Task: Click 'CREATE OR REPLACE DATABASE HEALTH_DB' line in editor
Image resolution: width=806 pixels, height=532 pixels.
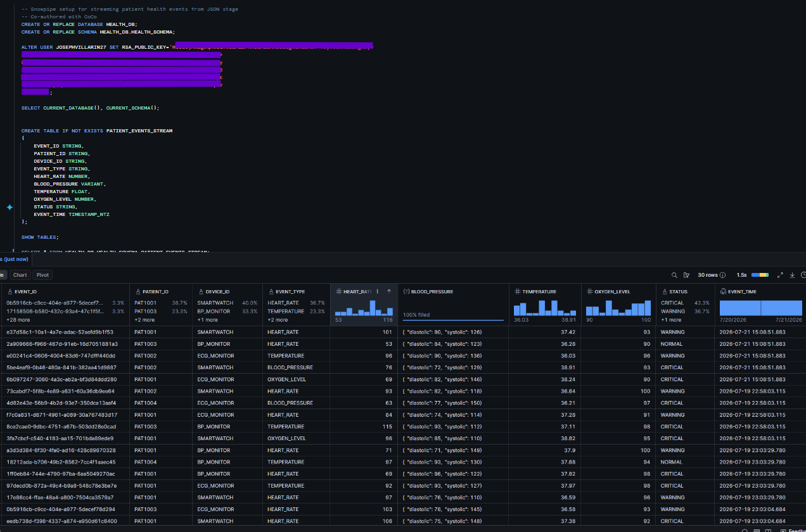Action: coord(79,24)
